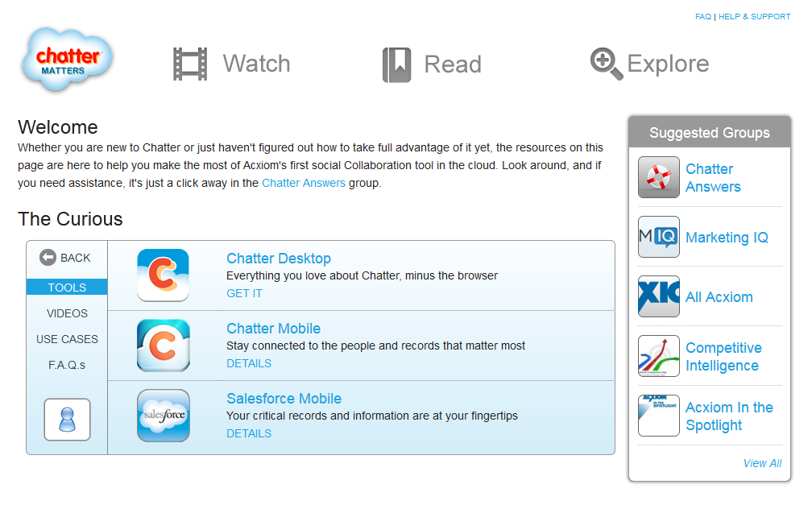The height and width of the screenshot is (505, 812).
Task: Click the FAQ link at top
Action: coord(703,17)
